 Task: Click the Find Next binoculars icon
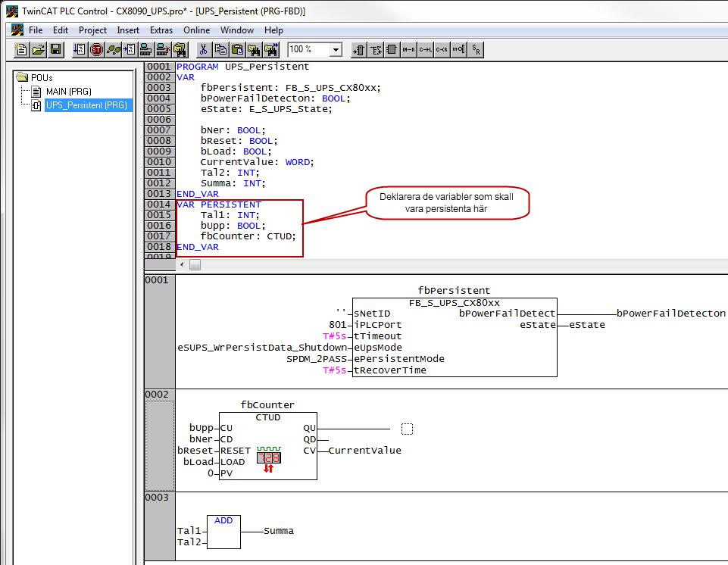(271, 49)
